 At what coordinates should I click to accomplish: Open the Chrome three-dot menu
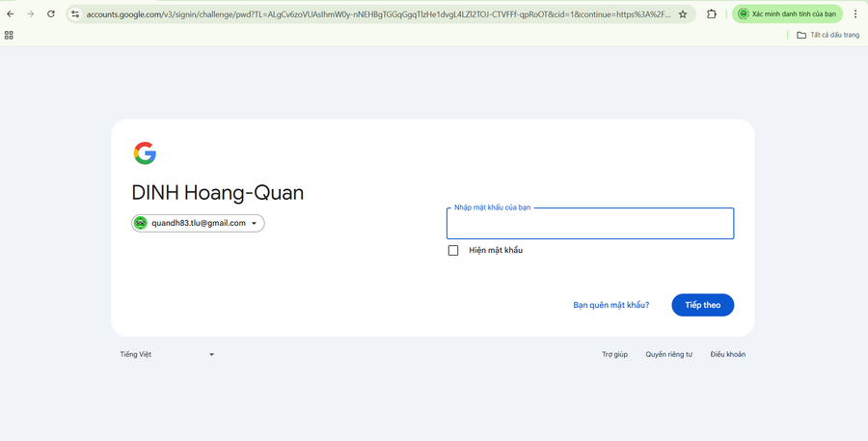tap(855, 14)
